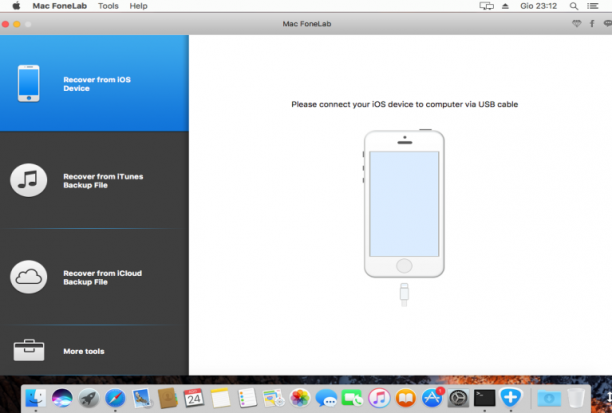Open Messages from the Dock
Viewport: 612px width, 413px height.
coord(326,398)
